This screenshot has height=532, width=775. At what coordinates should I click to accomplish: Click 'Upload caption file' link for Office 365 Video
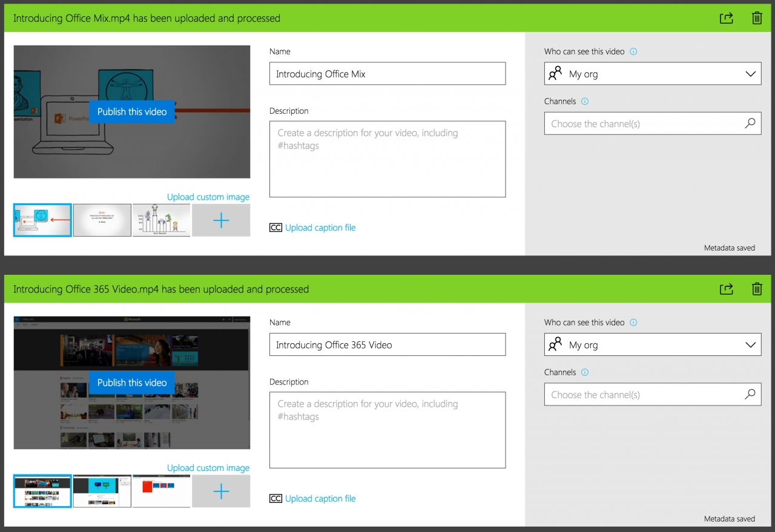320,499
